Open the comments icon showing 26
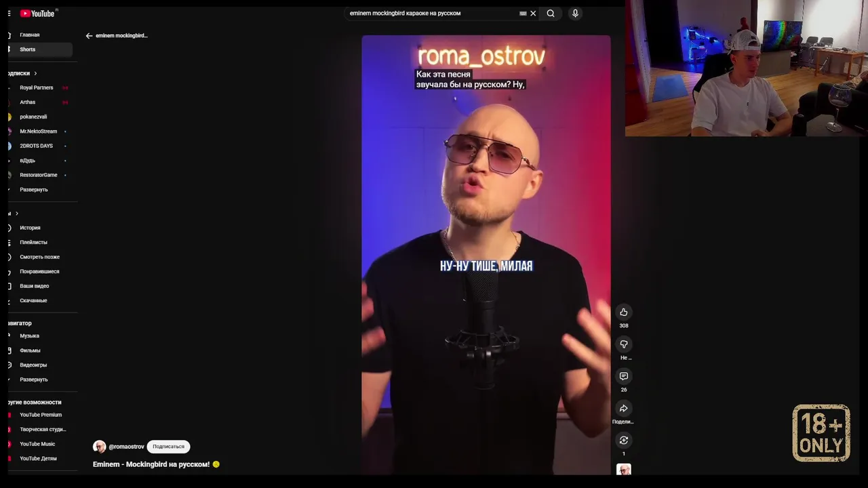This screenshot has width=868, height=488. point(624,376)
